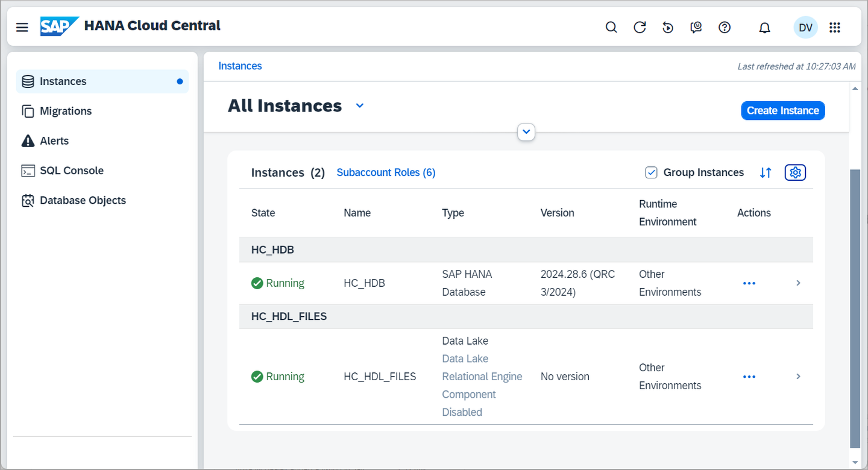Click the scroll down arrow of the scrollbar
The height and width of the screenshot is (470, 868).
tap(855, 463)
